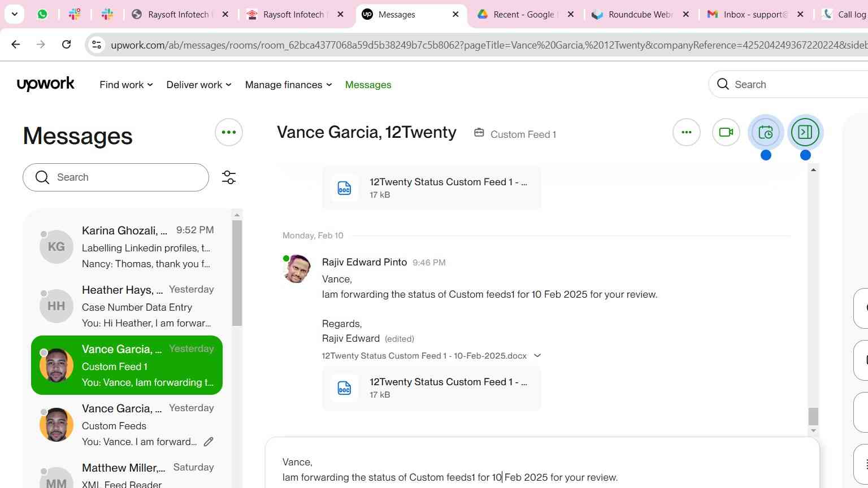Reload the current page
Screen dimensions: 868x488
point(67,44)
